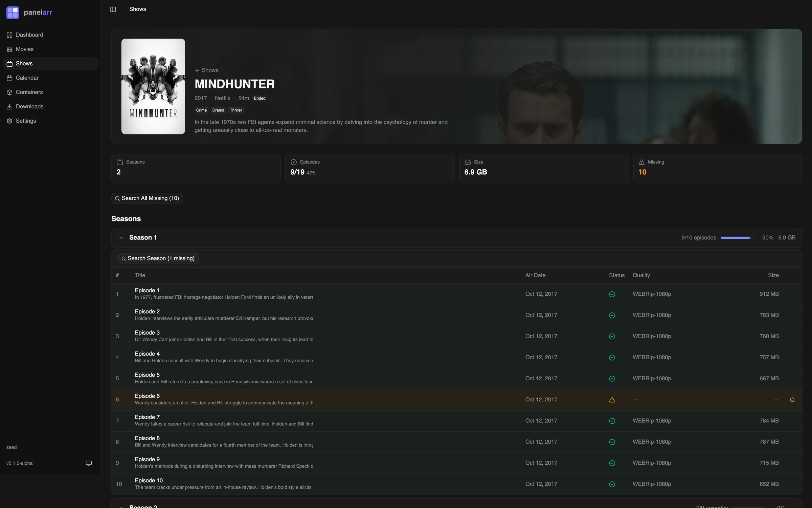Open the Downloads section
The image size is (812, 508).
[30, 106]
